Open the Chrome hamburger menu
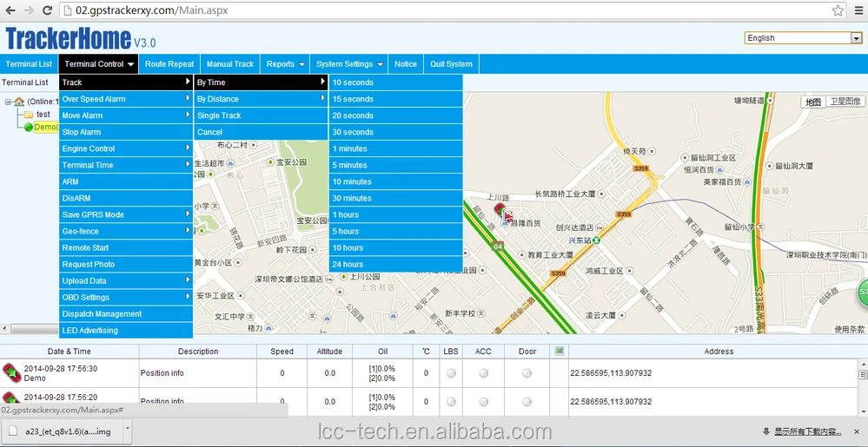The image size is (868, 447). tap(857, 10)
